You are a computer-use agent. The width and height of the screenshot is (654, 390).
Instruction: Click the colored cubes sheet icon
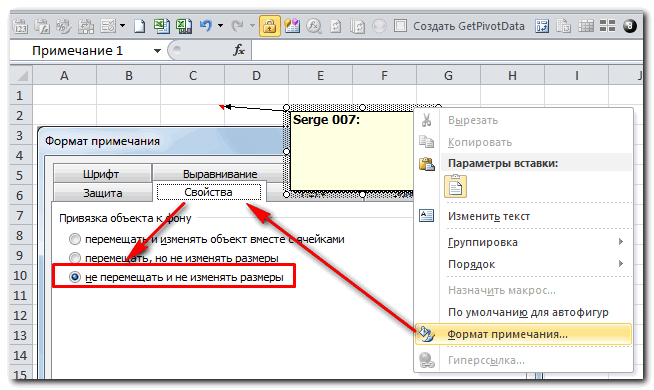pos(292,26)
